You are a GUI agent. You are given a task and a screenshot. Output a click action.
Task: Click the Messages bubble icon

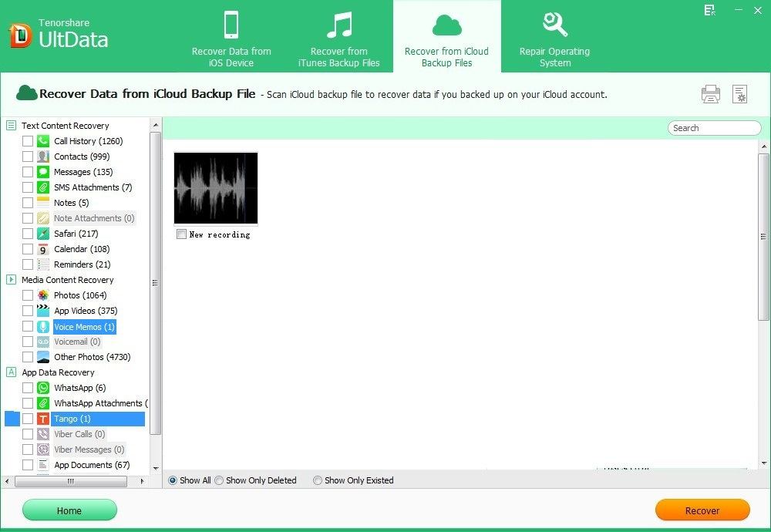(x=42, y=171)
